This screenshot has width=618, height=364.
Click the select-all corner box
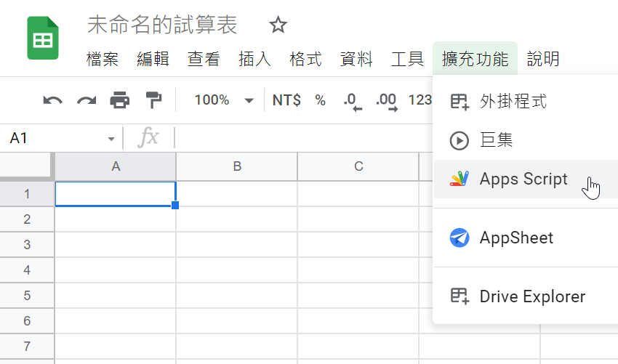tap(26, 166)
